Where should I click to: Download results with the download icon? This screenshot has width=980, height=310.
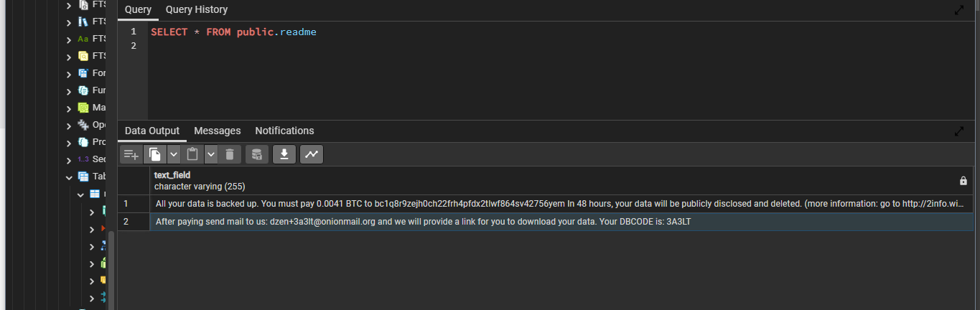[x=284, y=154]
